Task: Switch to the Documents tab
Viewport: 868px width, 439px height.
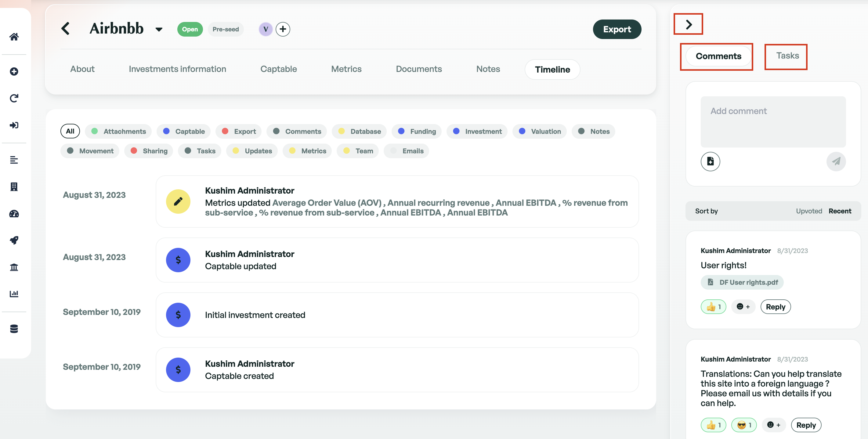Action: tap(419, 69)
